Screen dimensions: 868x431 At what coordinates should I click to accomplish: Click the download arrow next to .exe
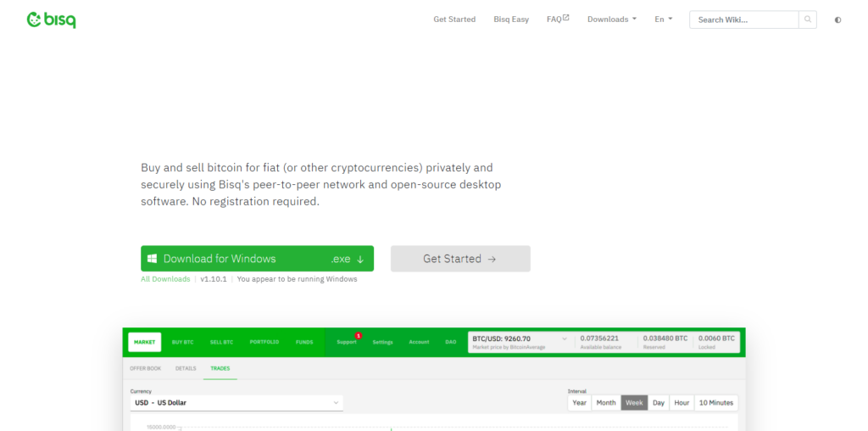tap(359, 260)
